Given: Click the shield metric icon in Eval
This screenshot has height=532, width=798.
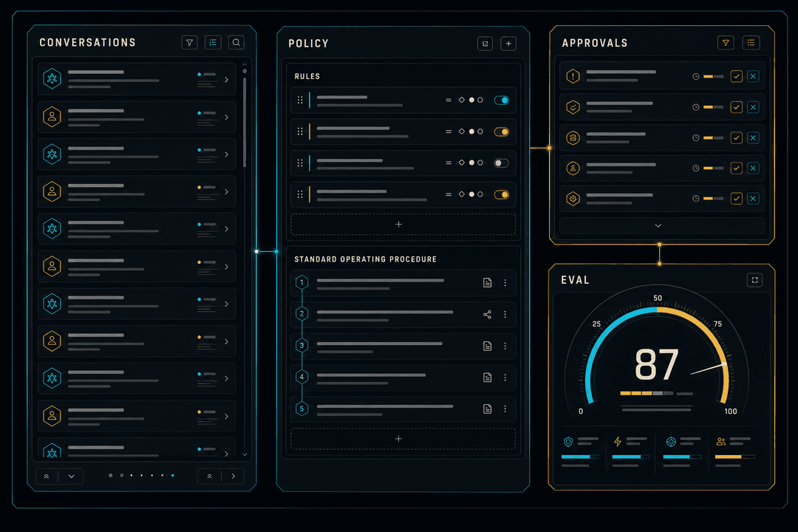Looking at the screenshot, I should click(x=568, y=441).
